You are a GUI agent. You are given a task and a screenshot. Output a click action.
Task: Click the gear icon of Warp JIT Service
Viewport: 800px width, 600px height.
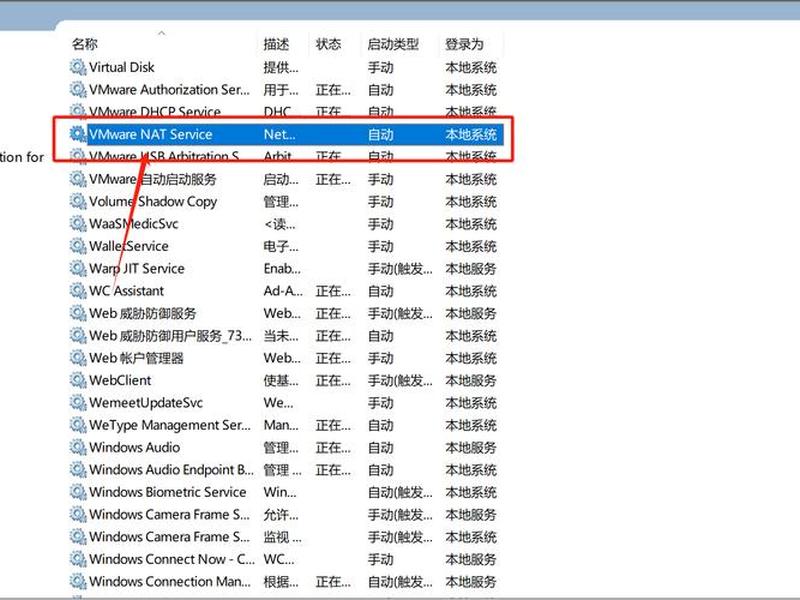pos(78,268)
